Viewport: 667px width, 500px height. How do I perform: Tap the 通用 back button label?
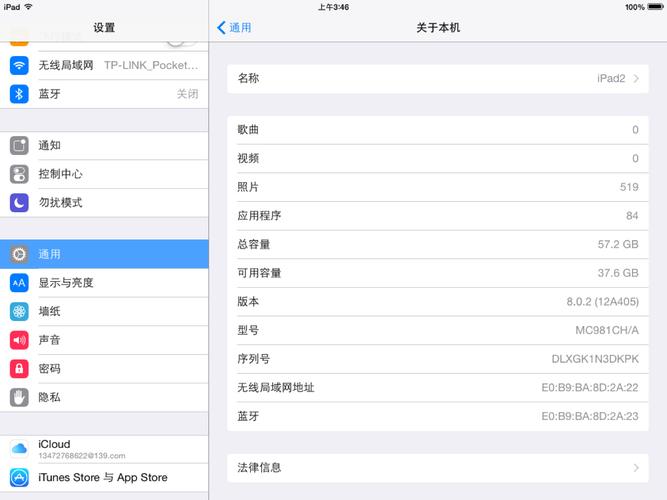click(x=240, y=28)
